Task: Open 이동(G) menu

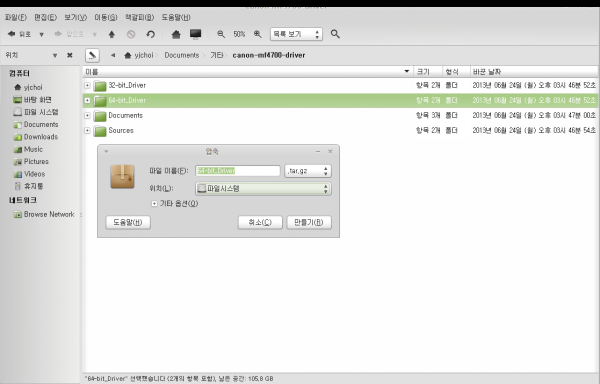Action: [x=106, y=18]
